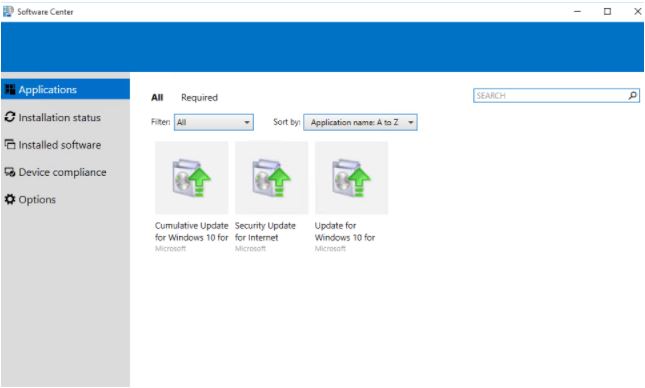This screenshot has width=645, height=388.
Task: Click the Applications grid icon in sidebar
Action: [10, 89]
